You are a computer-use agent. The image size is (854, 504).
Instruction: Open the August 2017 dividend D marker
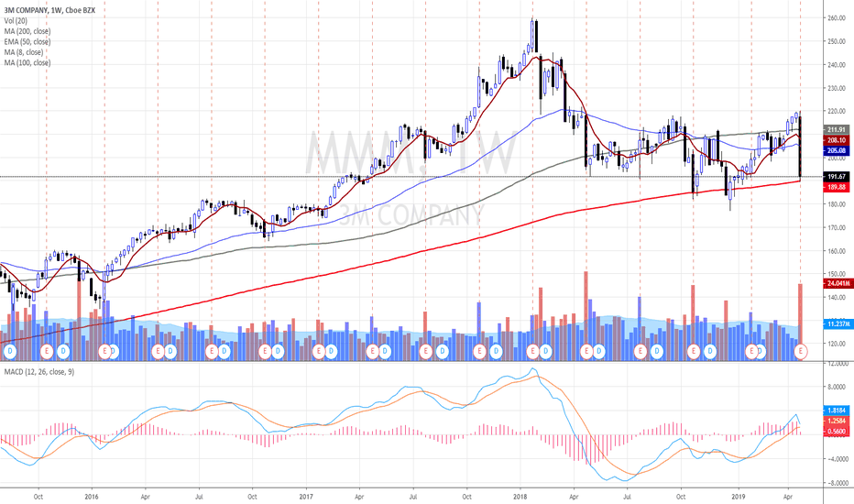coord(442,352)
